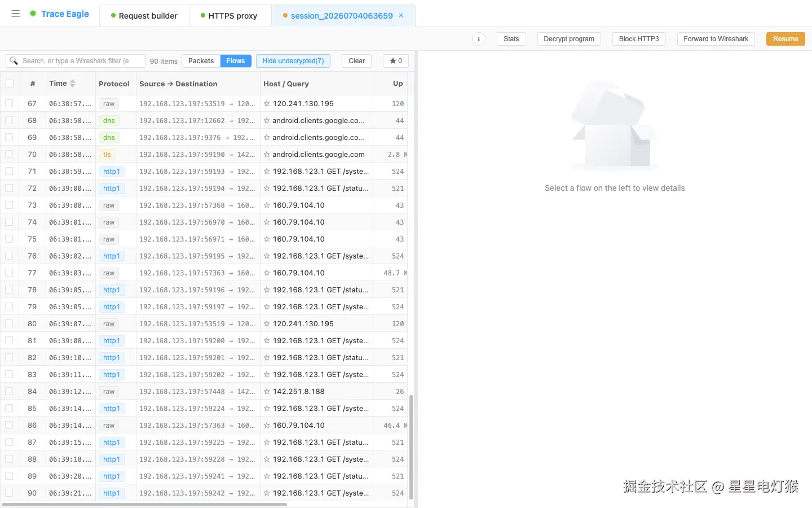Screen dimensions: 812x508
Task: Click the orange Resume button
Action: tap(785, 39)
